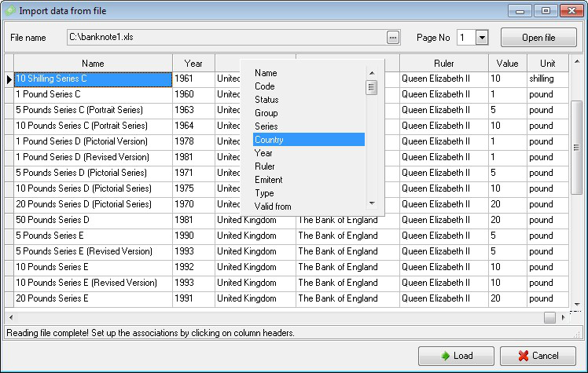Viewport: 588px width, 373px height.
Task: Select '5 Pounds Series E (Revised Version)' cell
Action: coord(93,252)
